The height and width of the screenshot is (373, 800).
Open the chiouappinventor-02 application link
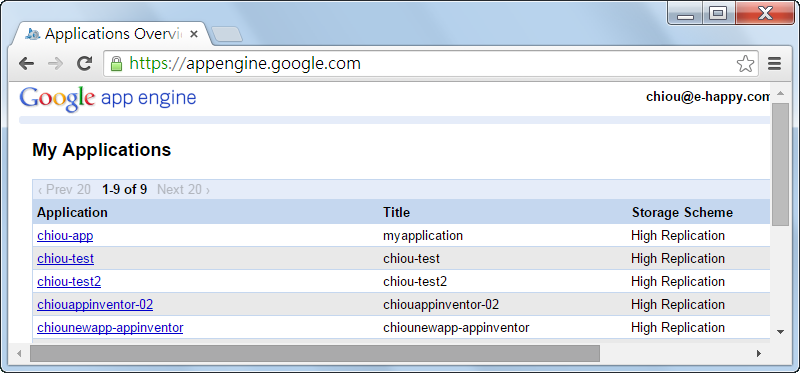(95, 305)
